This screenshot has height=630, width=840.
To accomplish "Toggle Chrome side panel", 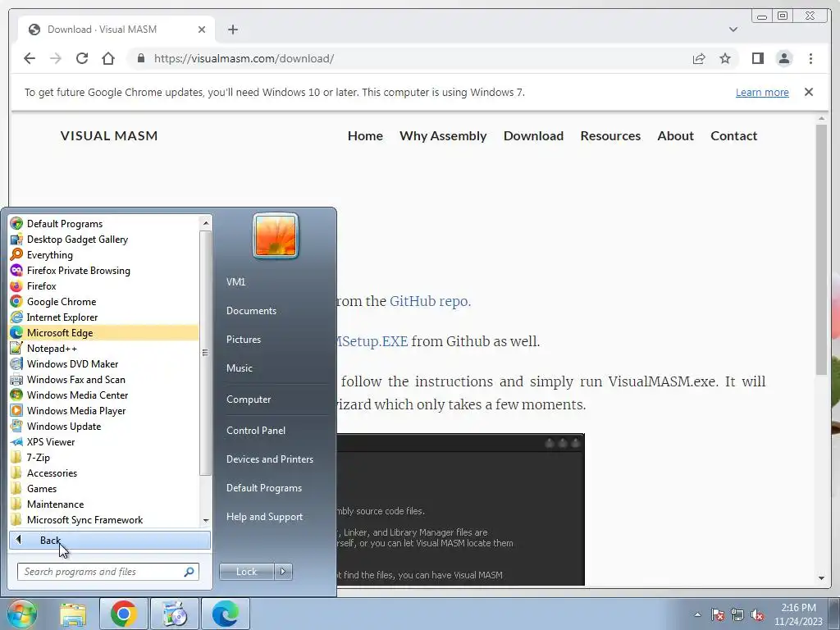I will coord(757,58).
